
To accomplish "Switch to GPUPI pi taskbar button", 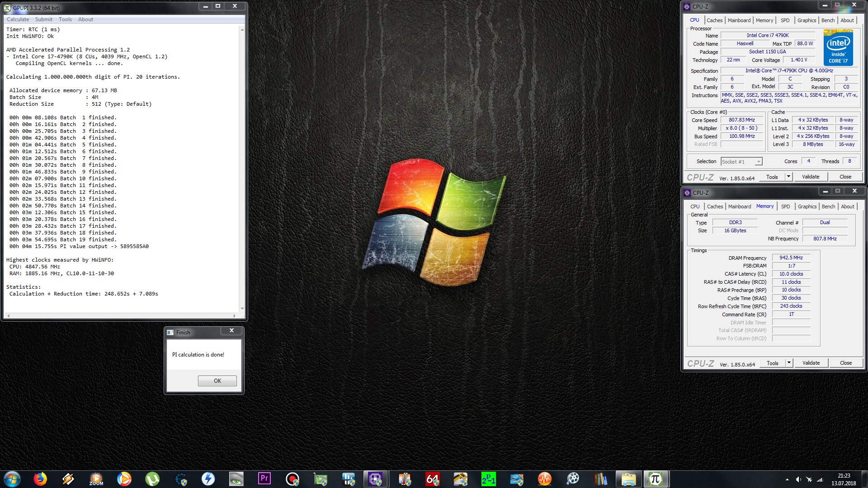I will coord(656,479).
